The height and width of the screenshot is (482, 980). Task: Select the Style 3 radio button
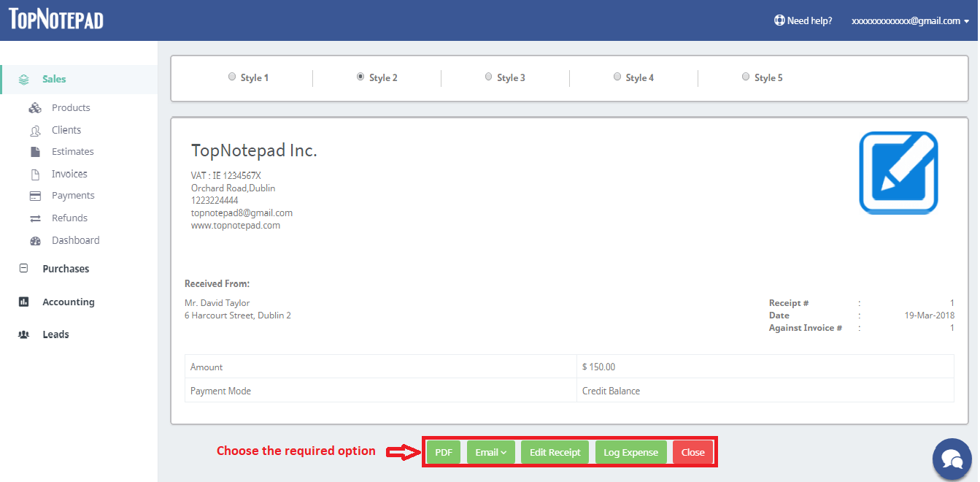point(489,76)
